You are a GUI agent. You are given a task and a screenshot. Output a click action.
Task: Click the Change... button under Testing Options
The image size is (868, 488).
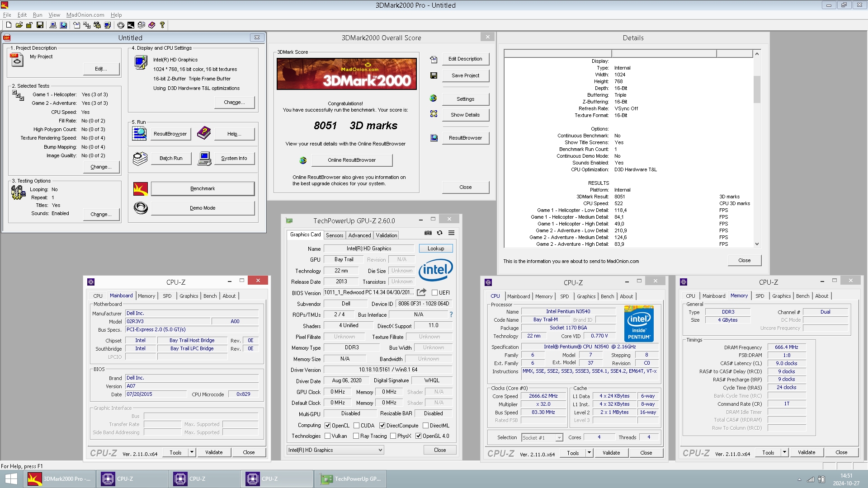pyautogui.click(x=101, y=214)
